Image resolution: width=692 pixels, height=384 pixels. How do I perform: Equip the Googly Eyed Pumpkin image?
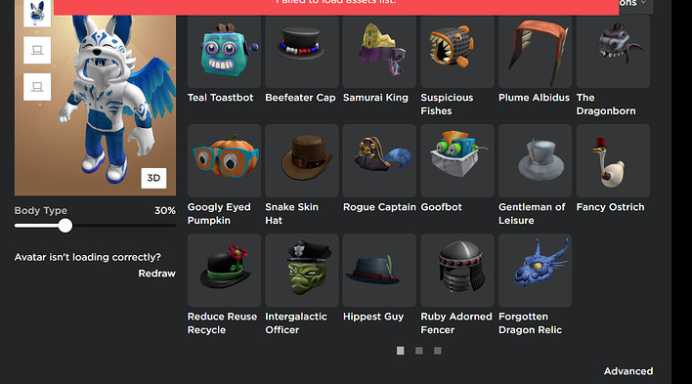click(224, 161)
